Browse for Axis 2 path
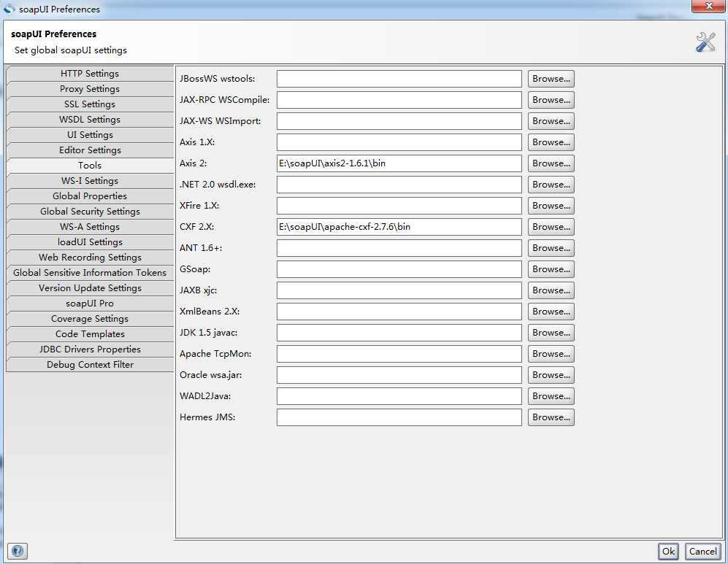Viewport: 728px width, 564px height. [x=551, y=163]
